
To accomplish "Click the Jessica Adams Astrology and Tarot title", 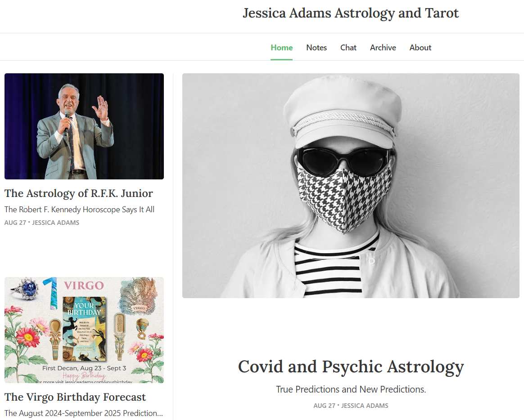I will [x=351, y=13].
